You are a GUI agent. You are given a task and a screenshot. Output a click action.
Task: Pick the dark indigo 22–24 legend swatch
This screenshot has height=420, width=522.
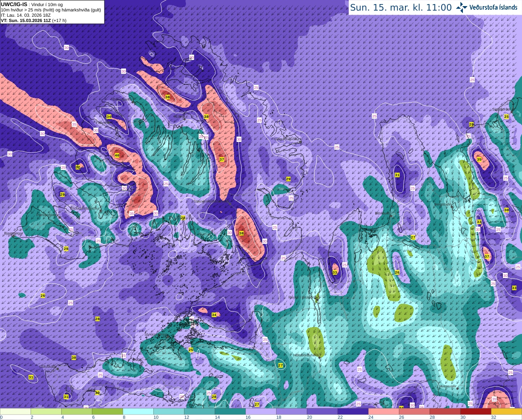tap(353, 411)
